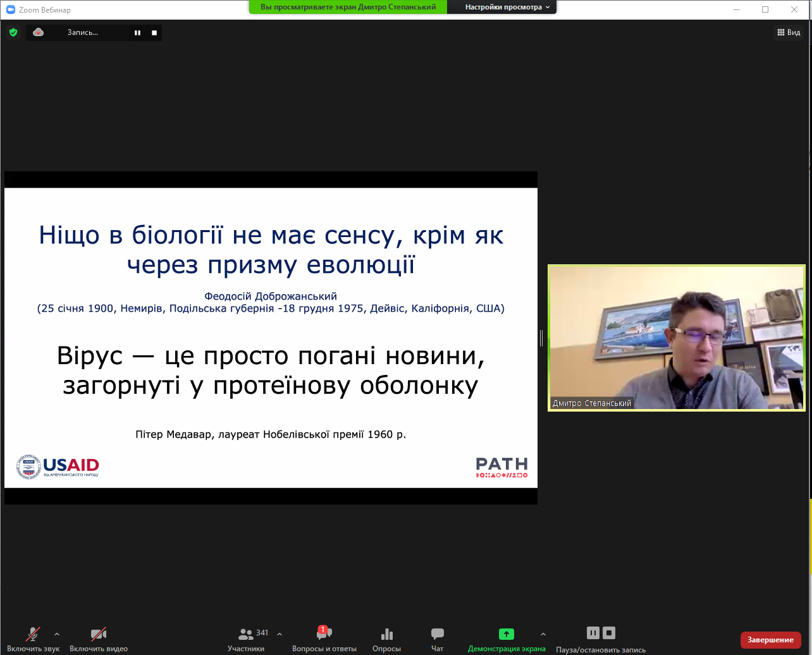Pause recording in top recording bar
812x655 pixels.
point(137,33)
